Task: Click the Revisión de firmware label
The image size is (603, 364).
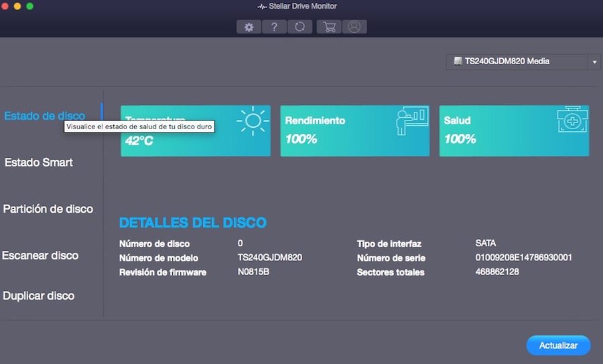Action: [163, 272]
